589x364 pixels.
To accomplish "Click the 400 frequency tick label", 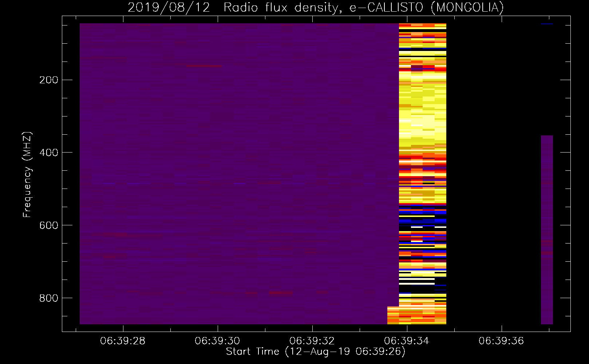I will [49, 153].
